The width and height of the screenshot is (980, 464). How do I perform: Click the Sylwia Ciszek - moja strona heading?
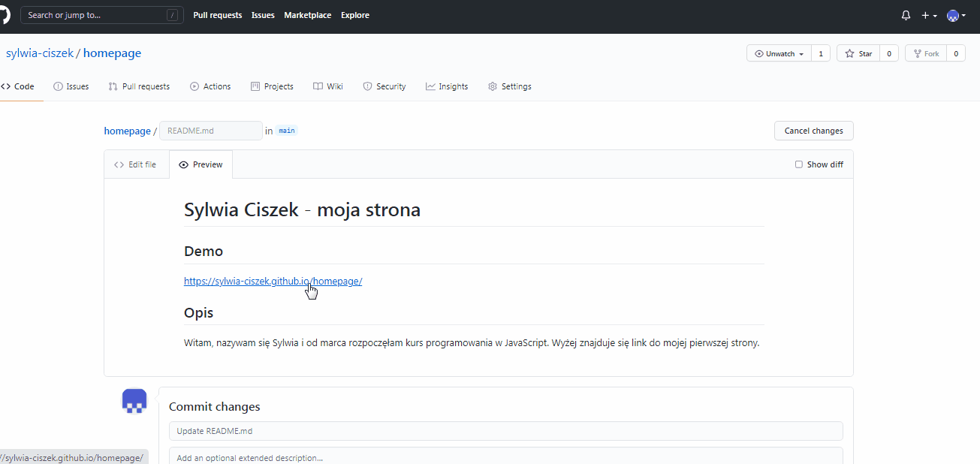302,210
